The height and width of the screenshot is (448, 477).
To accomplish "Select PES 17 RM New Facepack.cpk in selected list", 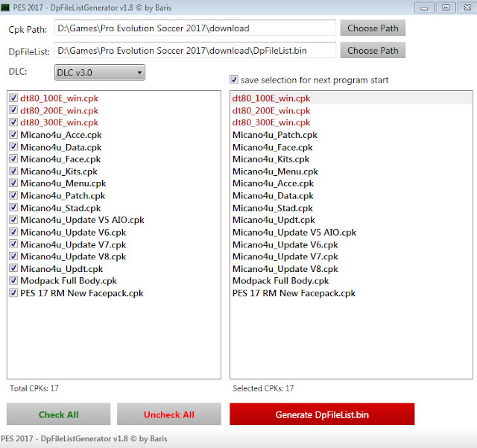I will (x=351, y=294).
